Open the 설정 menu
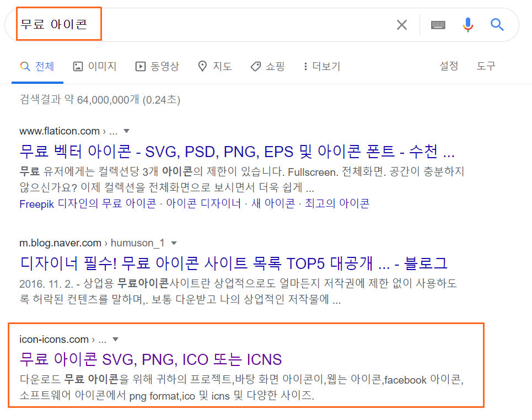Image resolution: width=532 pixels, height=420 pixels. pos(449,66)
